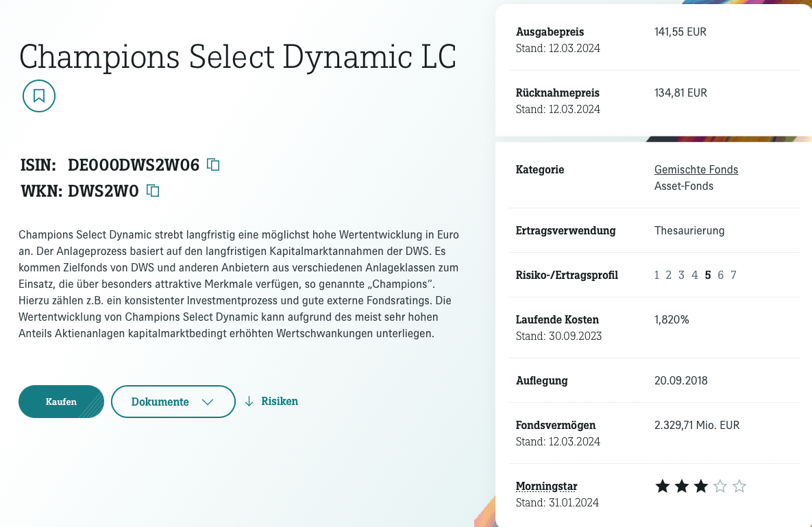Open the Gemischte Fonds category link
This screenshot has height=527, width=812.
696,169
